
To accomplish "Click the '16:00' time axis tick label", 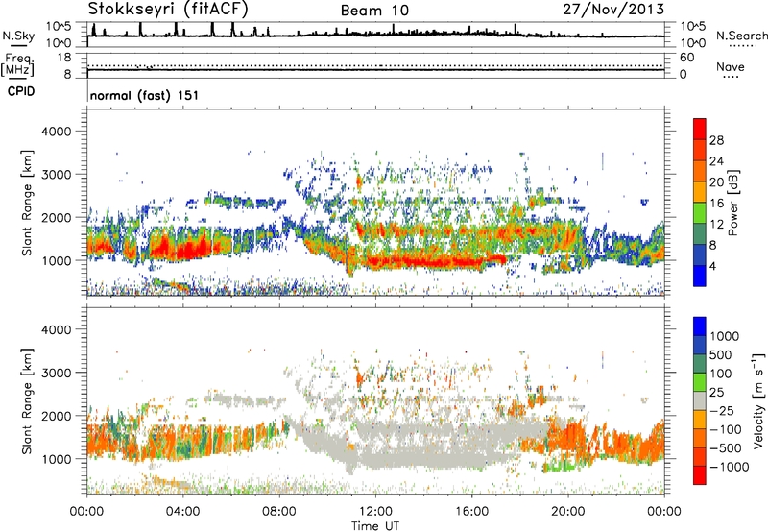I will (x=472, y=512).
